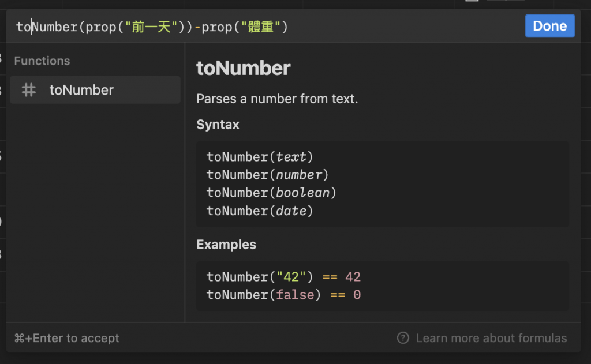Click the Done button
591x364 pixels.
tap(549, 26)
